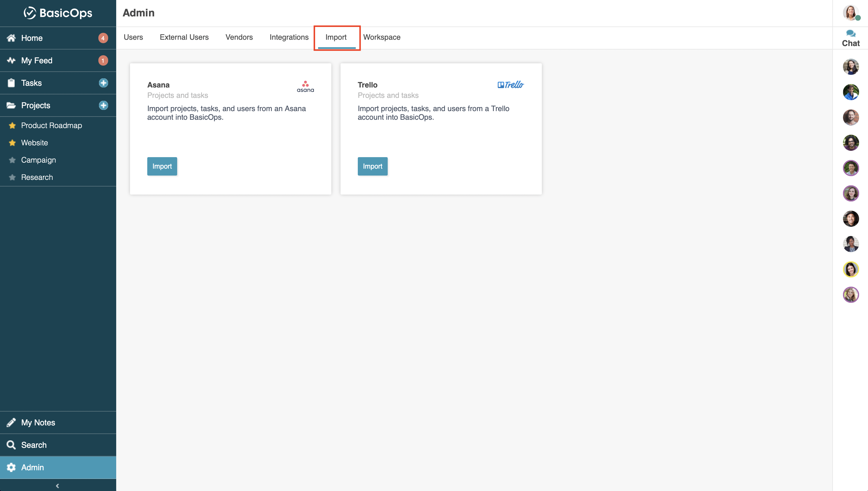Click Import button on the Trello card
The image size is (868, 491).
[x=372, y=166]
